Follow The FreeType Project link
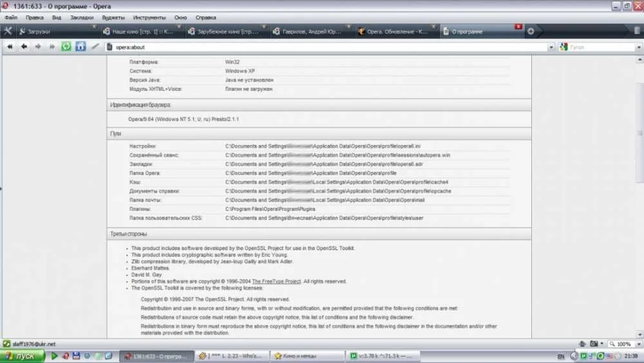 (276, 282)
